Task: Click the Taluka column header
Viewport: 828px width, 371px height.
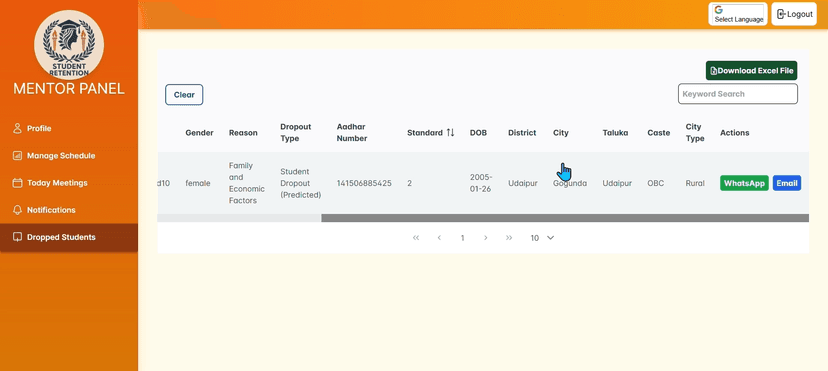Action: click(x=615, y=133)
